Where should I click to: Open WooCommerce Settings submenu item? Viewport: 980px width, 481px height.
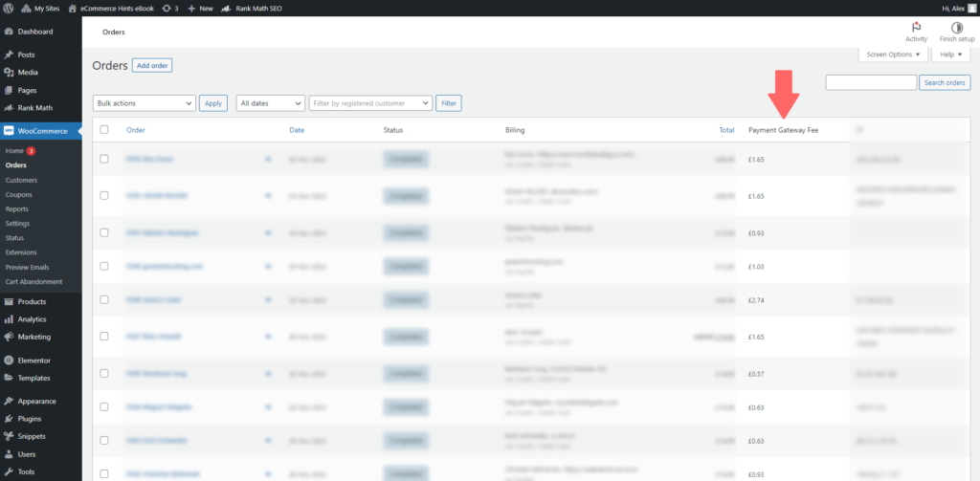17,223
